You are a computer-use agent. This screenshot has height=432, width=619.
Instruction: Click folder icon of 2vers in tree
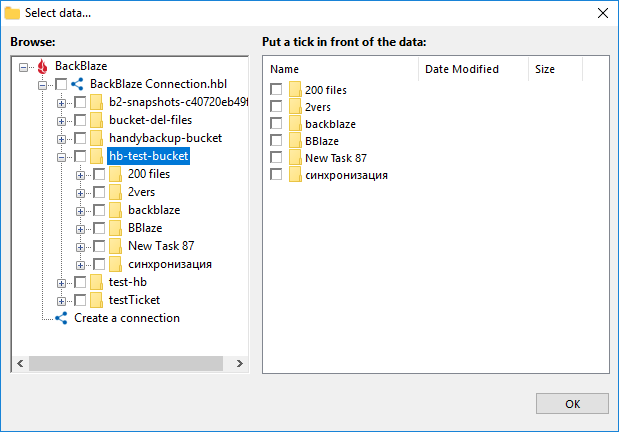point(115,192)
